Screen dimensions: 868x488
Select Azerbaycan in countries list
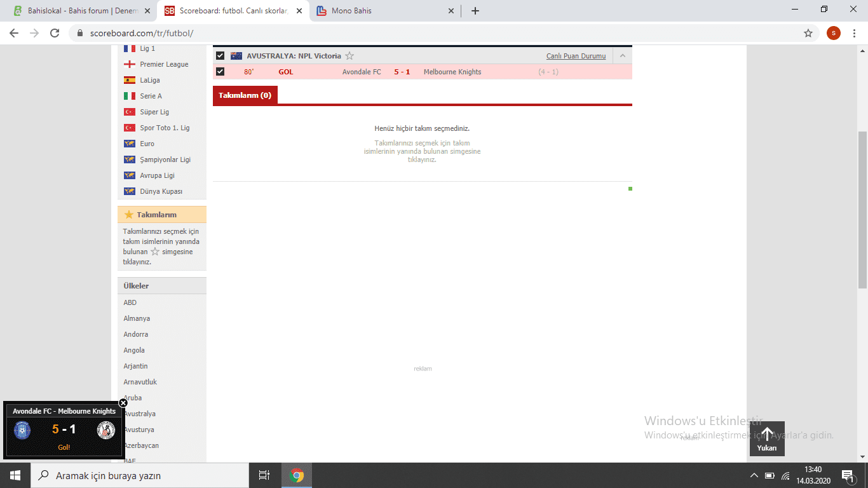click(x=141, y=445)
